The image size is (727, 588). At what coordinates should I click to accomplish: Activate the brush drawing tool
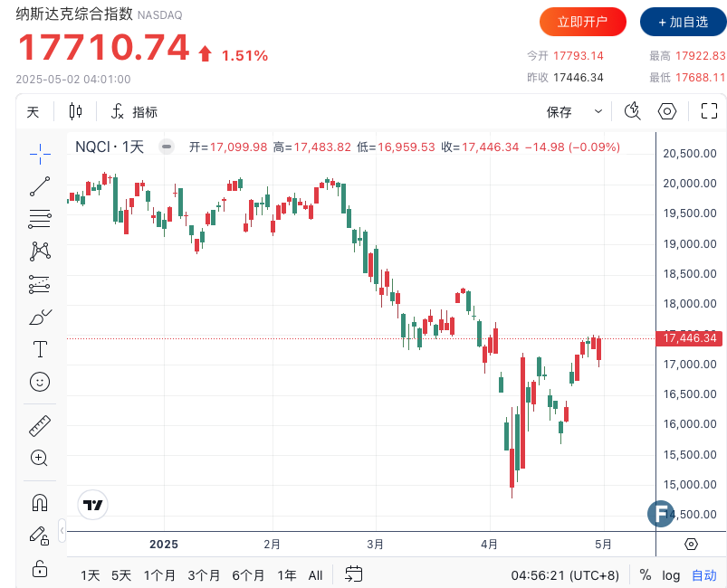(x=40, y=317)
